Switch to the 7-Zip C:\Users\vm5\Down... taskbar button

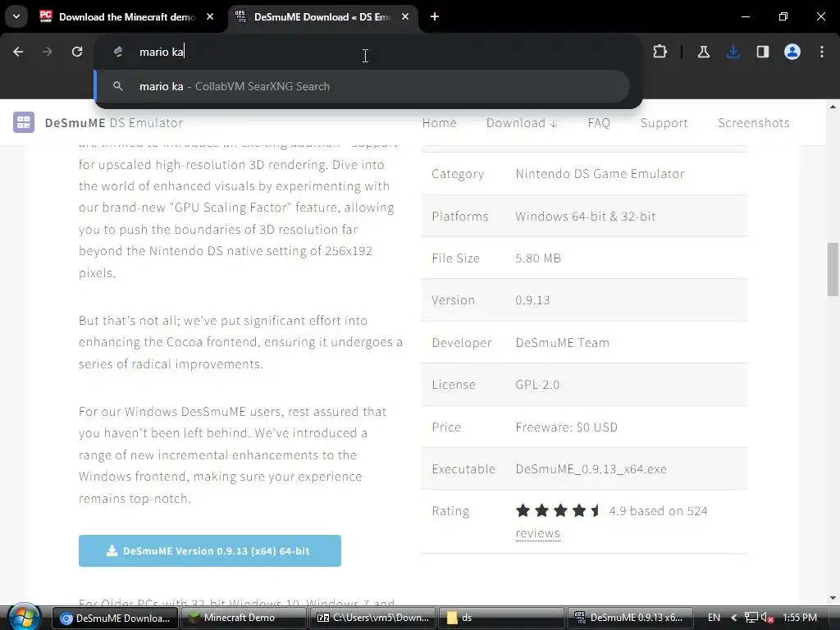(x=372, y=618)
